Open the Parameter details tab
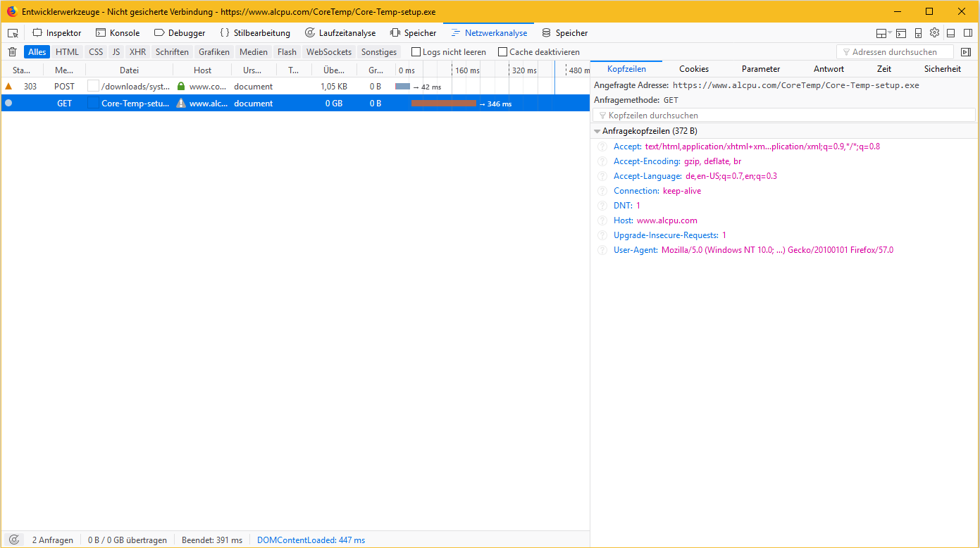Viewport: 980px width, 548px height. [761, 69]
